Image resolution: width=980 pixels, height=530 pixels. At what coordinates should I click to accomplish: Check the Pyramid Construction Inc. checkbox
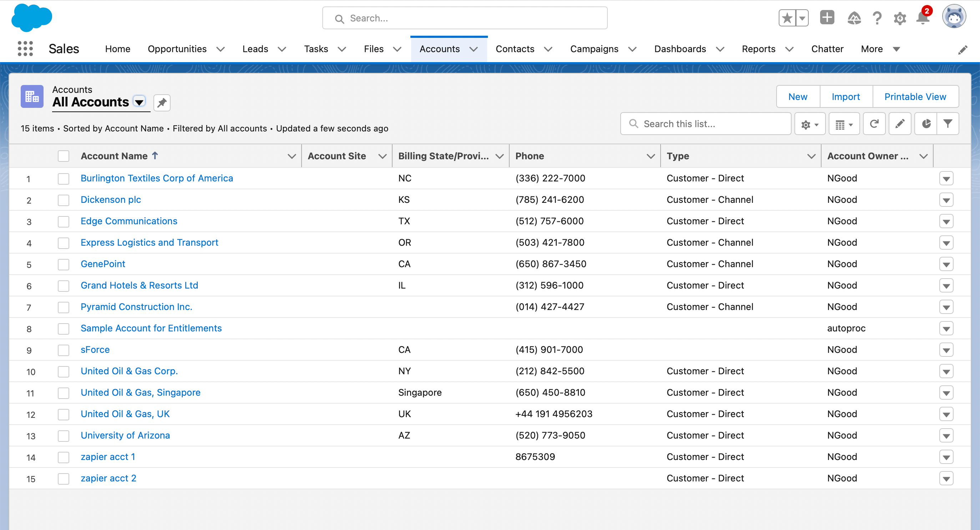[64, 307]
